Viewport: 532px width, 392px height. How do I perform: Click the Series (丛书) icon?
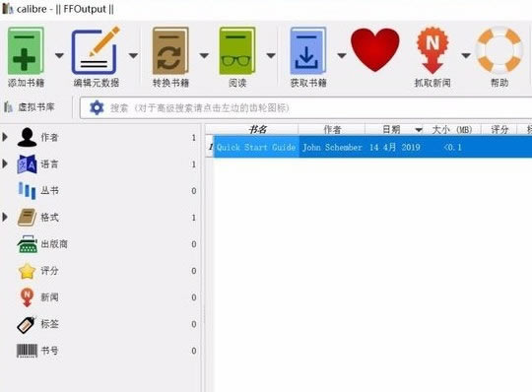[27, 190]
